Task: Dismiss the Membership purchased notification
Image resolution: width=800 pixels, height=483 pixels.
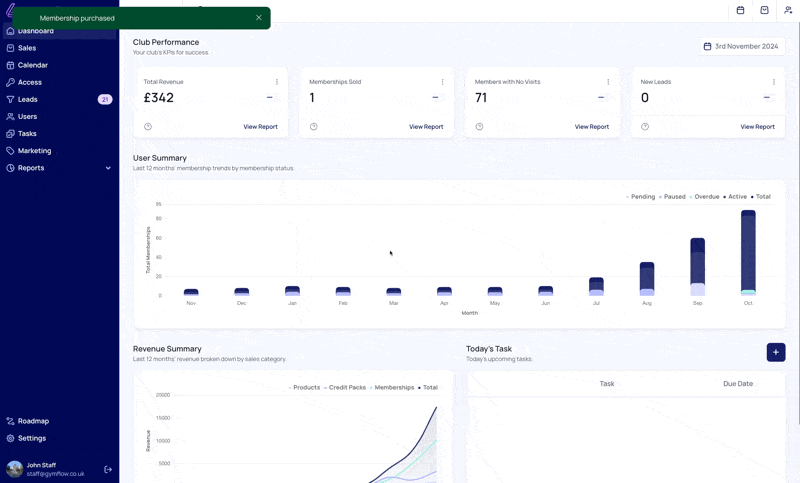Action: tap(258, 18)
